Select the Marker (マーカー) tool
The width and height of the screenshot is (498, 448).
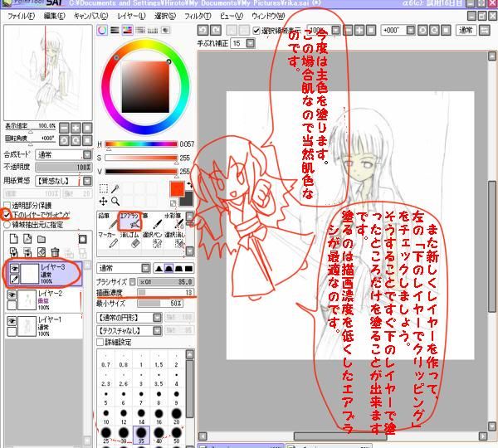tap(108, 240)
